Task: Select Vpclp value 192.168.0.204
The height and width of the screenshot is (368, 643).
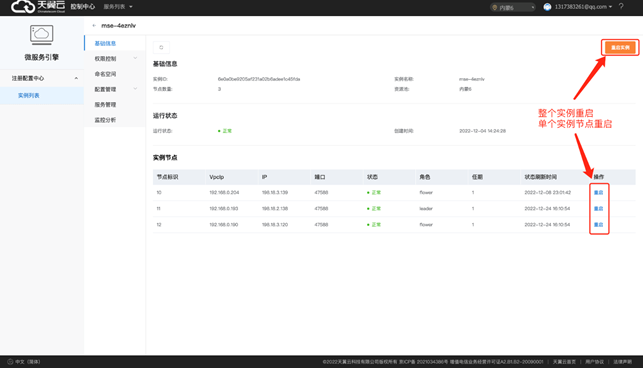Action: (x=224, y=192)
